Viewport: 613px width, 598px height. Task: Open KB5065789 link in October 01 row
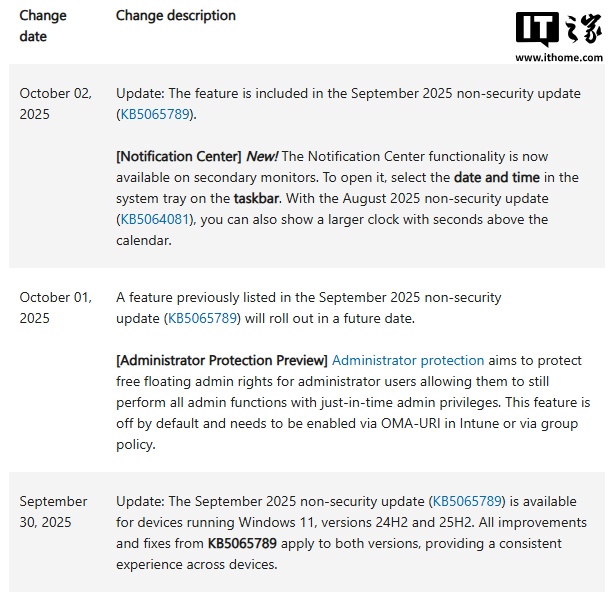click(203, 318)
